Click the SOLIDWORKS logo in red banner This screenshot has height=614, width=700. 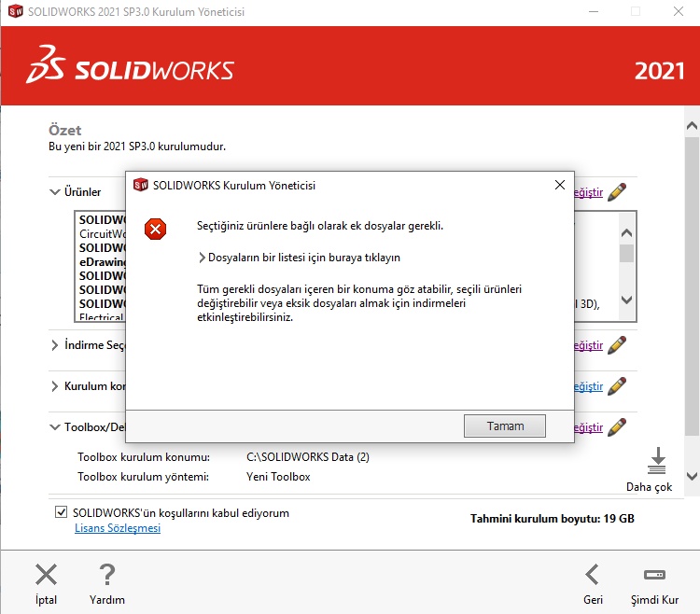click(x=130, y=64)
